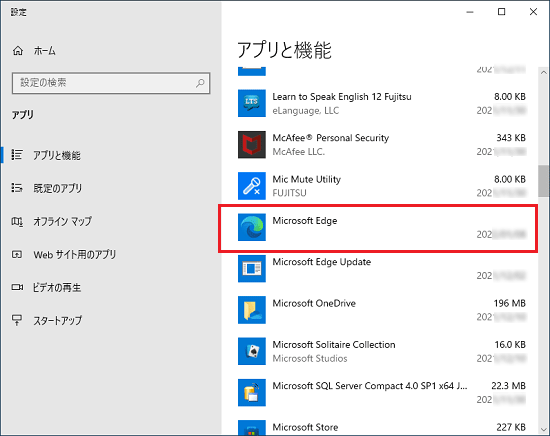Click the Microsoft Store icon
Screen dimensions: 550x436
[x=251, y=428]
